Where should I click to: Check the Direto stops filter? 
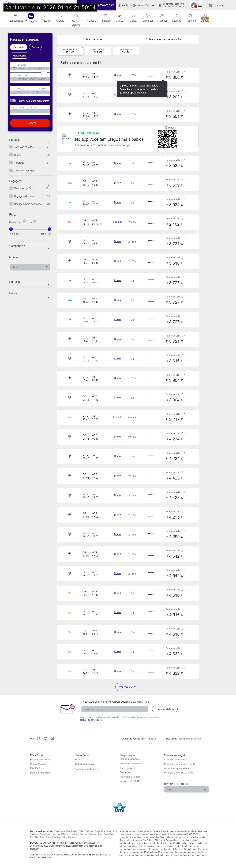pyautogui.click(x=11, y=155)
